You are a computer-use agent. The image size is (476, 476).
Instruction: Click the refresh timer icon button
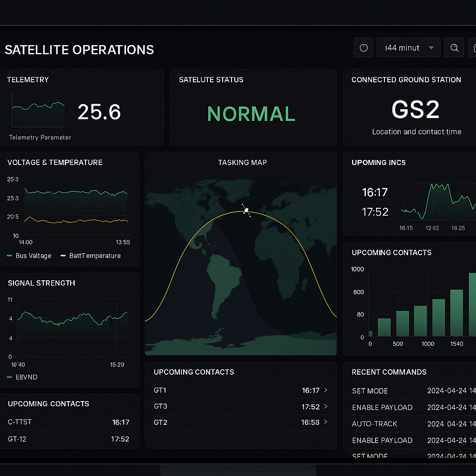364,48
